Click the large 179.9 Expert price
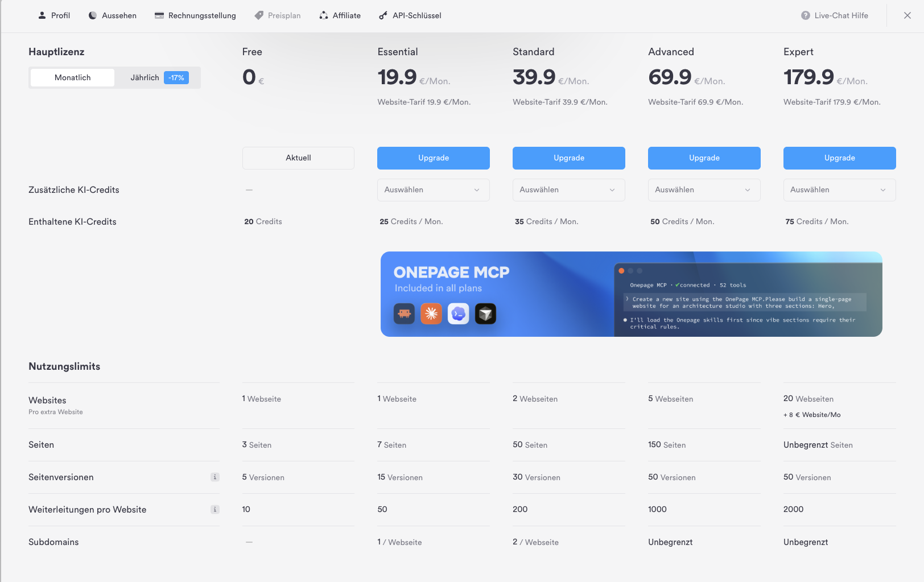The width and height of the screenshot is (924, 582). click(808, 77)
